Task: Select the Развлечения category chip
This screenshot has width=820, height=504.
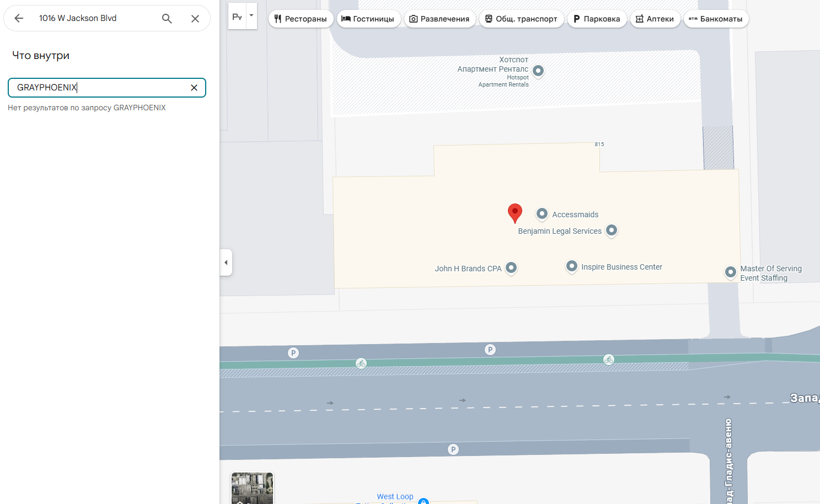Action: pyautogui.click(x=440, y=19)
